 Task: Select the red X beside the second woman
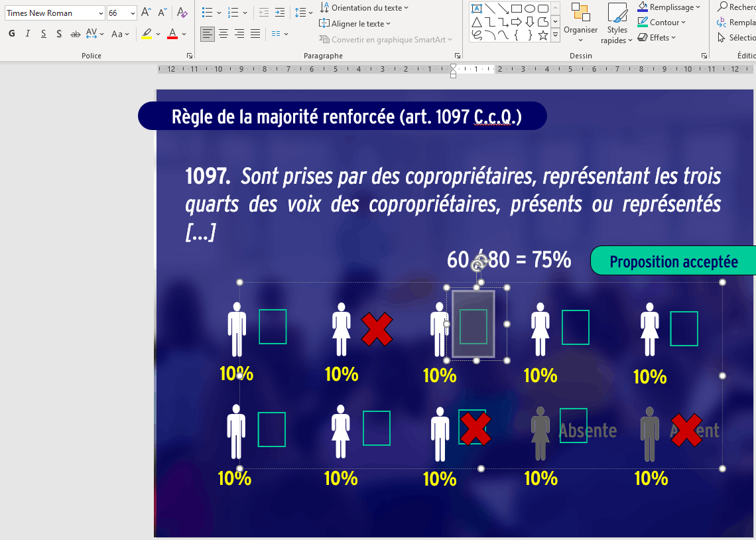coord(377,329)
